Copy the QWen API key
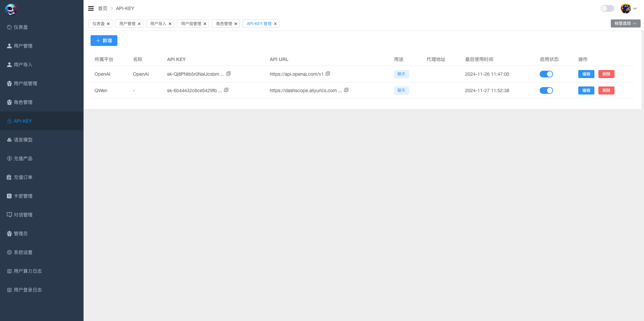This screenshot has height=321, width=644. click(226, 90)
